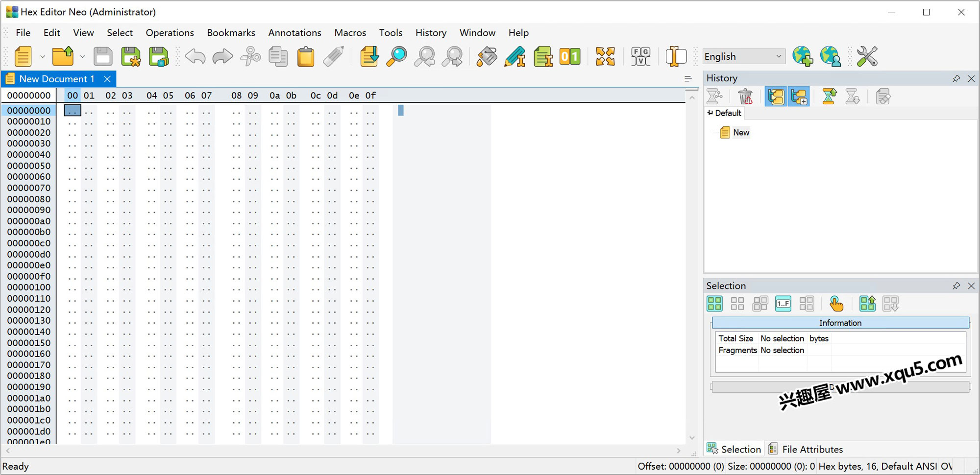The image size is (980, 475).
Task: Click the pencil Modify icon
Action: pos(515,56)
